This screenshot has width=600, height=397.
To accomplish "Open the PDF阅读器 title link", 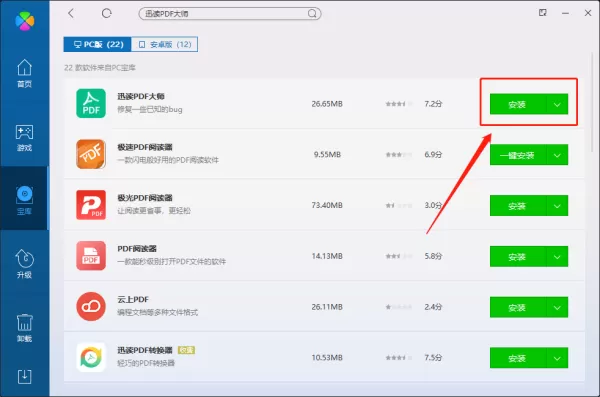I will 137,248.
